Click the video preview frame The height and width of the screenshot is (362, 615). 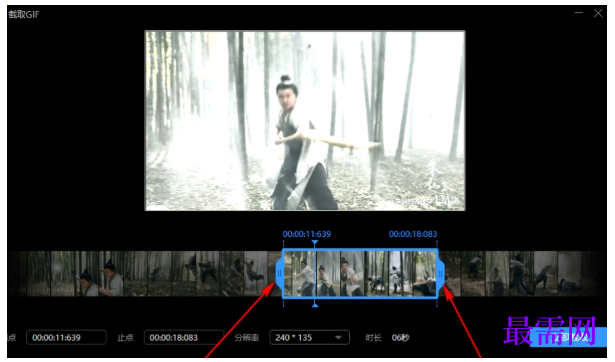305,120
